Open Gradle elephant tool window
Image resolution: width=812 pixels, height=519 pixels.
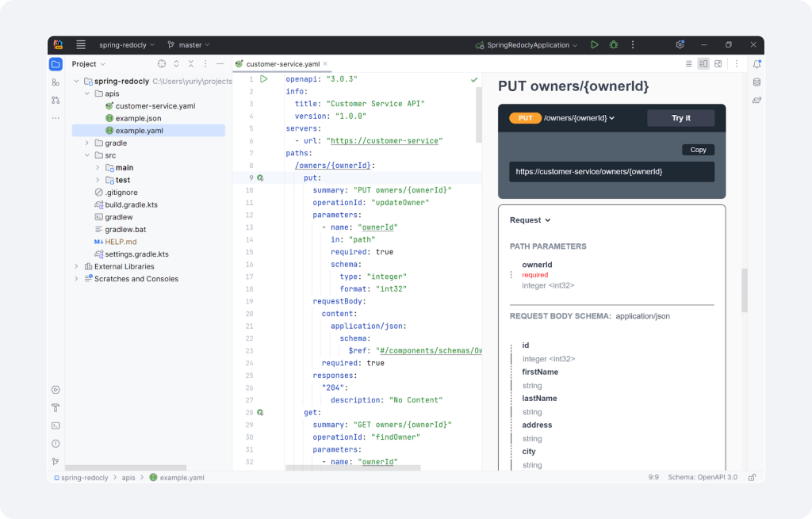pyautogui.click(x=756, y=101)
